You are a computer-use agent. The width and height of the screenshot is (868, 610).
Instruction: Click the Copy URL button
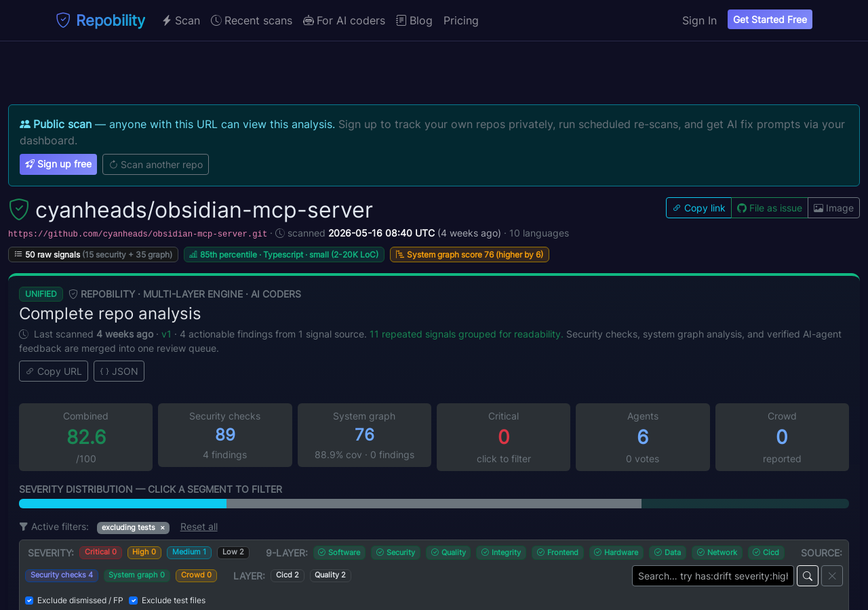[x=54, y=371]
